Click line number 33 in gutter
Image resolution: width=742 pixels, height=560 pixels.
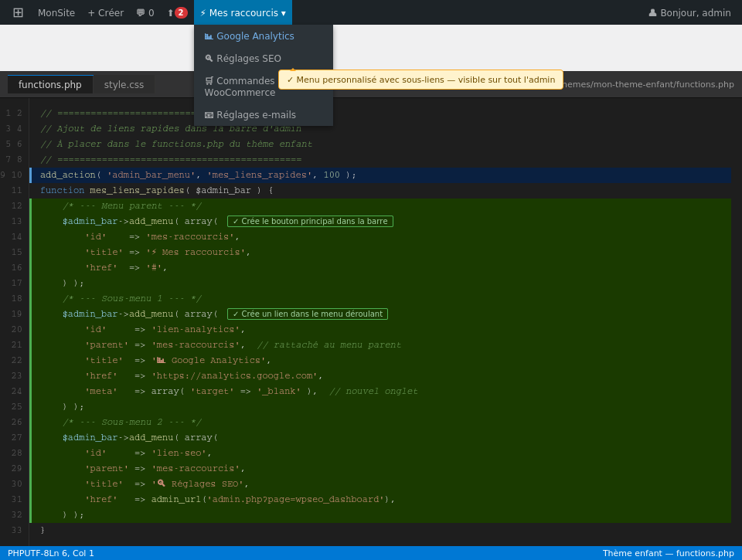pyautogui.click(x=16, y=530)
